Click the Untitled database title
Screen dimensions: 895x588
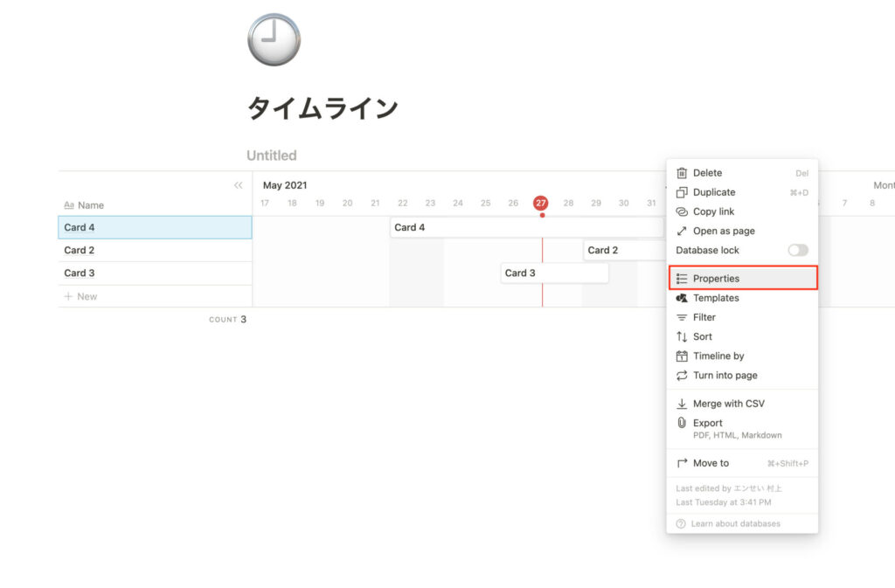pos(272,156)
